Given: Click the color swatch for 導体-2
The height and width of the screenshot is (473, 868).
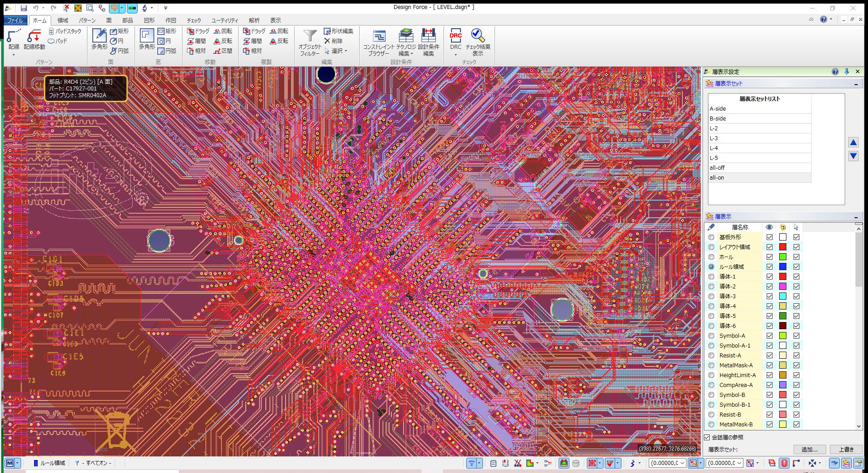Looking at the screenshot, I should click(783, 286).
